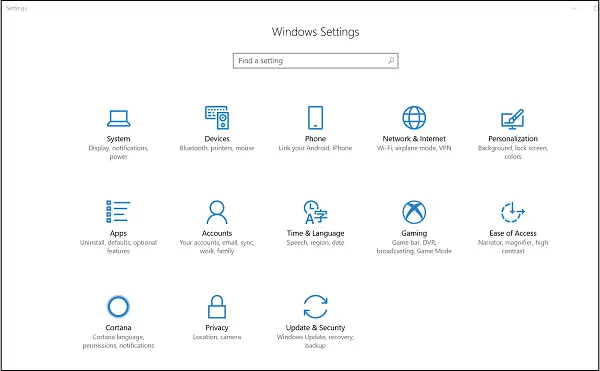This screenshot has width=600, height=371.
Task: Open the Apps list icon
Action: (x=118, y=212)
